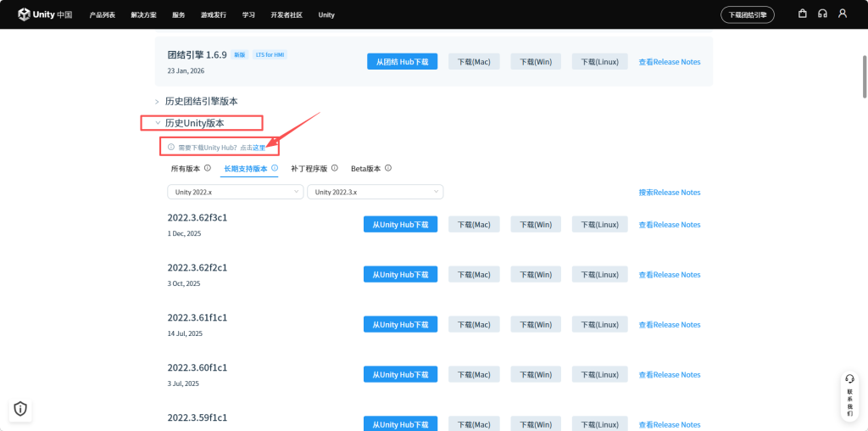Screen dimensions: 868x431
Task: Download Mac build of 2022.3.62f3c1
Action: click(x=474, y=224)
